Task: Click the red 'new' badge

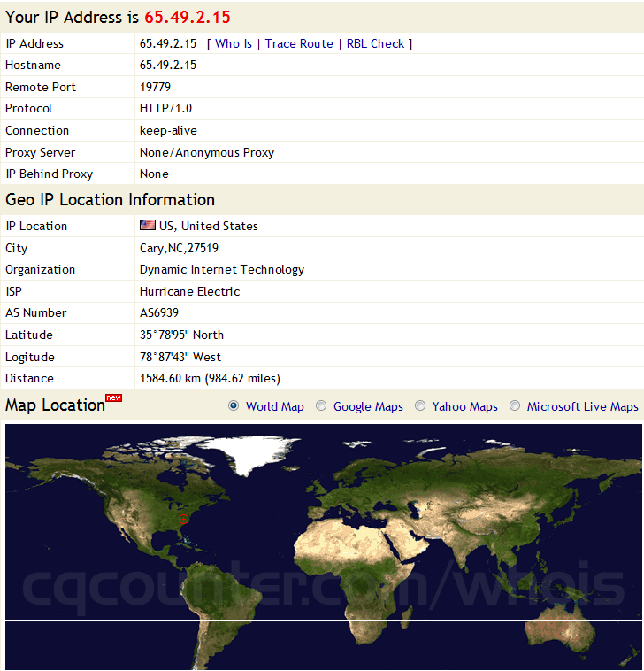Action: [x=114, y=397]
